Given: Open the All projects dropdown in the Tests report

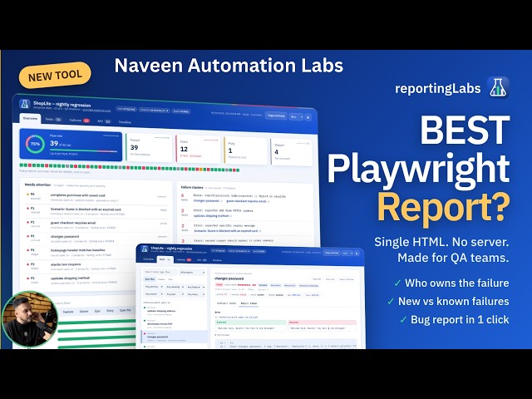Looking at the screenshot, I should (192, 272).
